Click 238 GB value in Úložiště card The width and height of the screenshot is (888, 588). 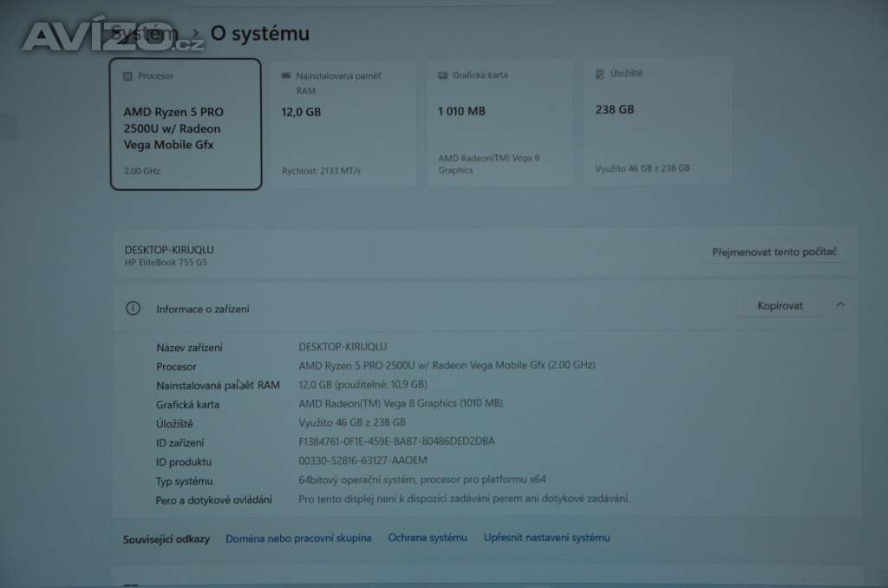615,110
